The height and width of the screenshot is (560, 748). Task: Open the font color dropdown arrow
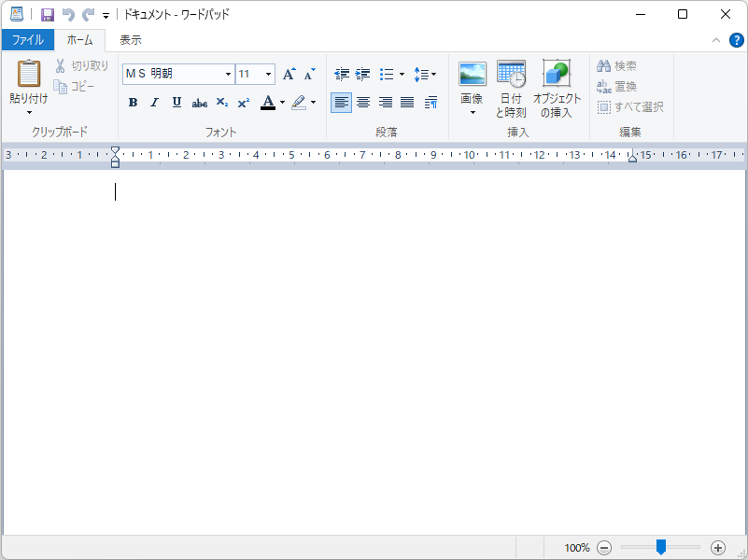(282, 102)
